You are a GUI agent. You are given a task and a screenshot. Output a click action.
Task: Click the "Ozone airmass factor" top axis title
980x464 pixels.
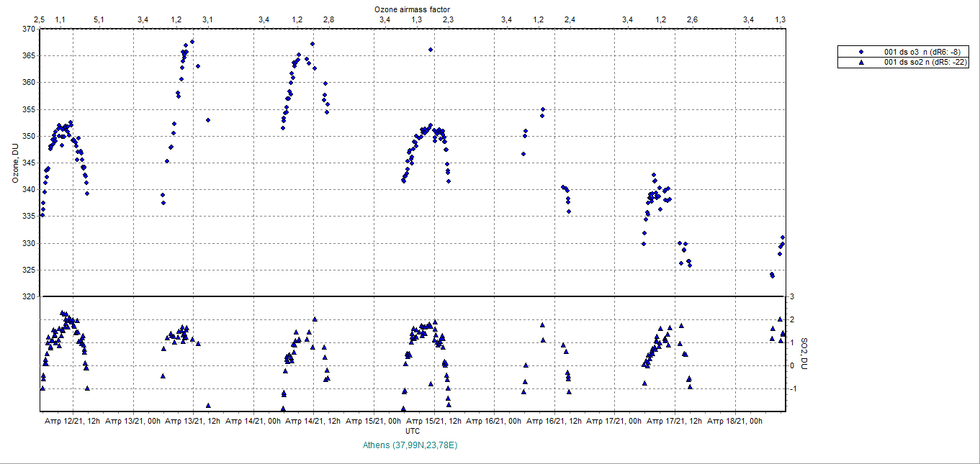click(x=413, y=9)
